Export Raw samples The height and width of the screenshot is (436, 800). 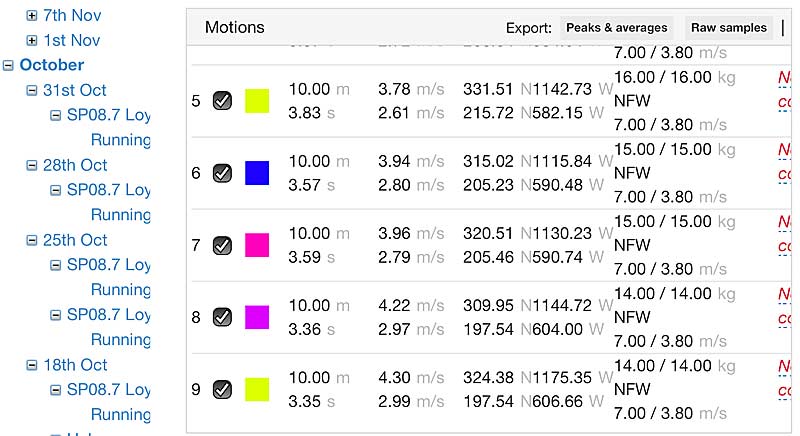point(729,28)
